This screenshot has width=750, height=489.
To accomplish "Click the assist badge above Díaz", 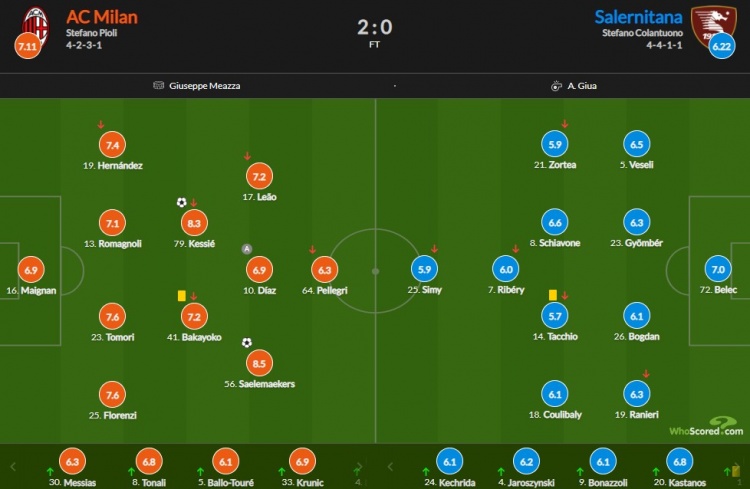I will tap(247, 249).
